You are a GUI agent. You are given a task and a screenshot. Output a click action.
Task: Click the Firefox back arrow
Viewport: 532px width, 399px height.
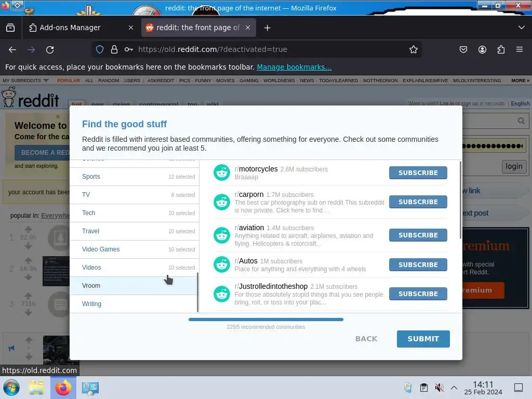[12, 49]
